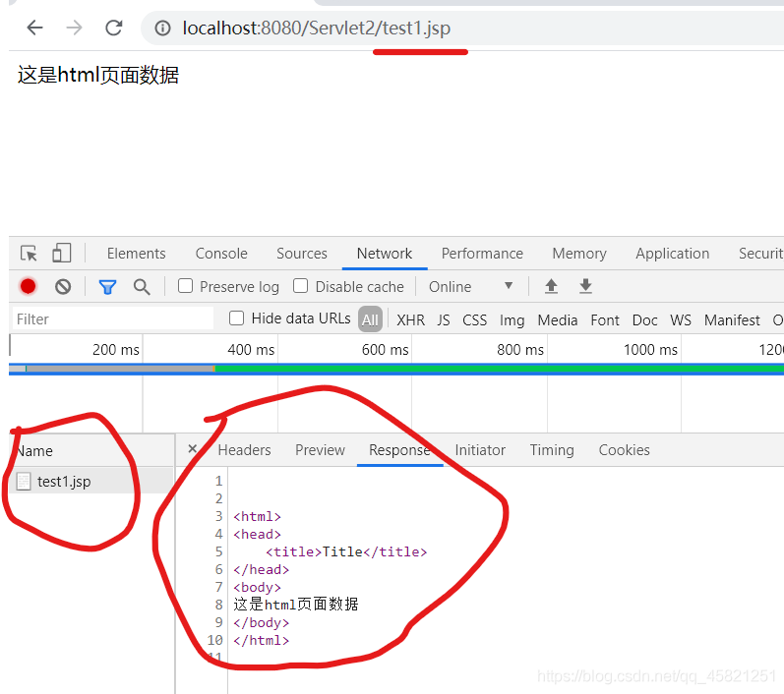Switch to the Elements tab

point(136,254)
